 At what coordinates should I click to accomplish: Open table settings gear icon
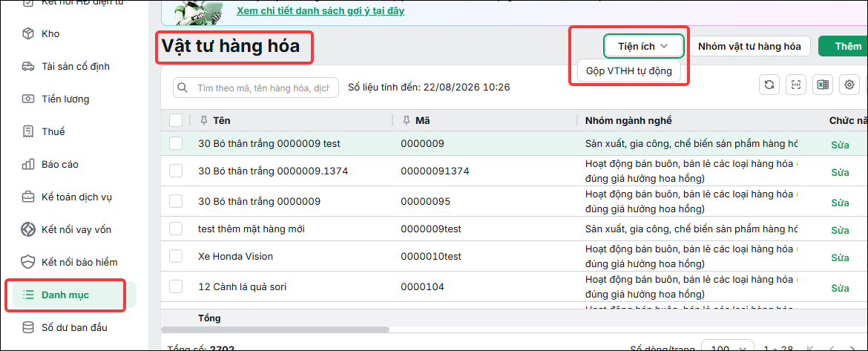tap(849, 85)
